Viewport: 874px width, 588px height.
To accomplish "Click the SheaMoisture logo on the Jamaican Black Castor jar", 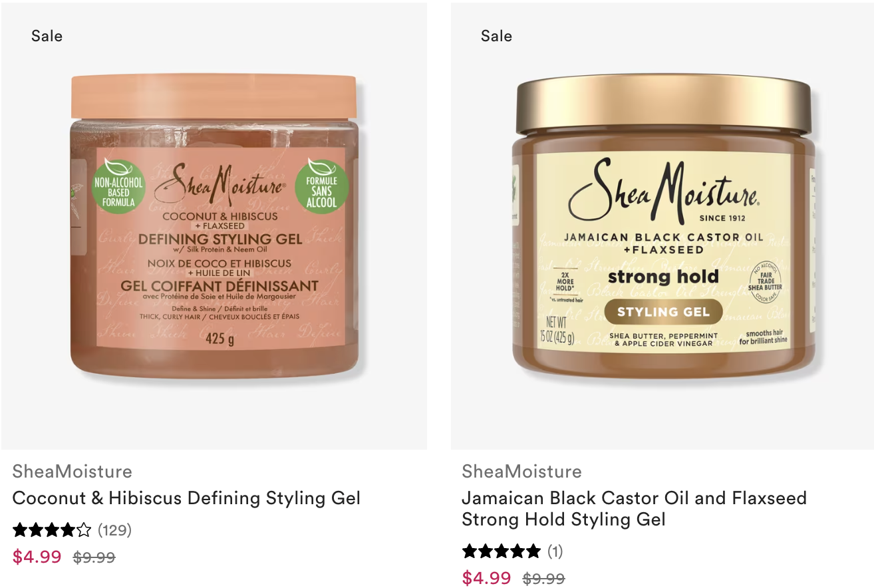I will (x=662, y=189).
